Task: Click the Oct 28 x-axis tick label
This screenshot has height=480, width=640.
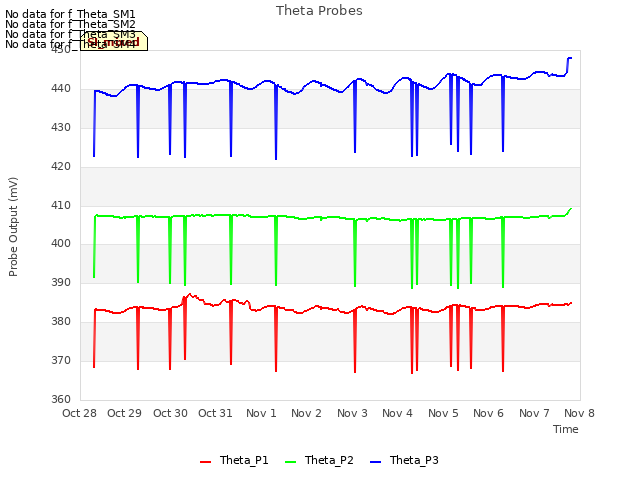Action: [80, 413]
